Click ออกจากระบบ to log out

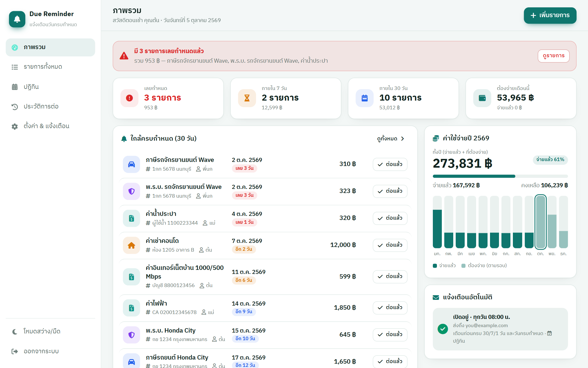pyautogui.click(x=50, y=351)
